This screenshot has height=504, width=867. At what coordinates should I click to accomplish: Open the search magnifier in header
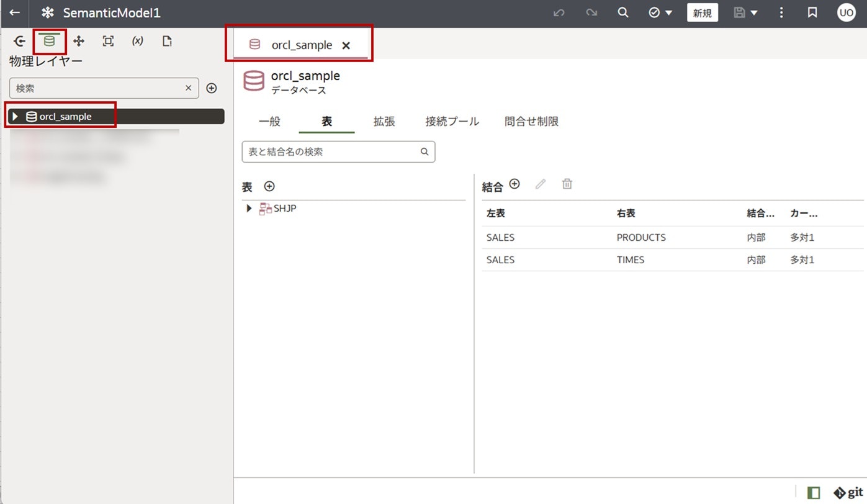(623, 12)
